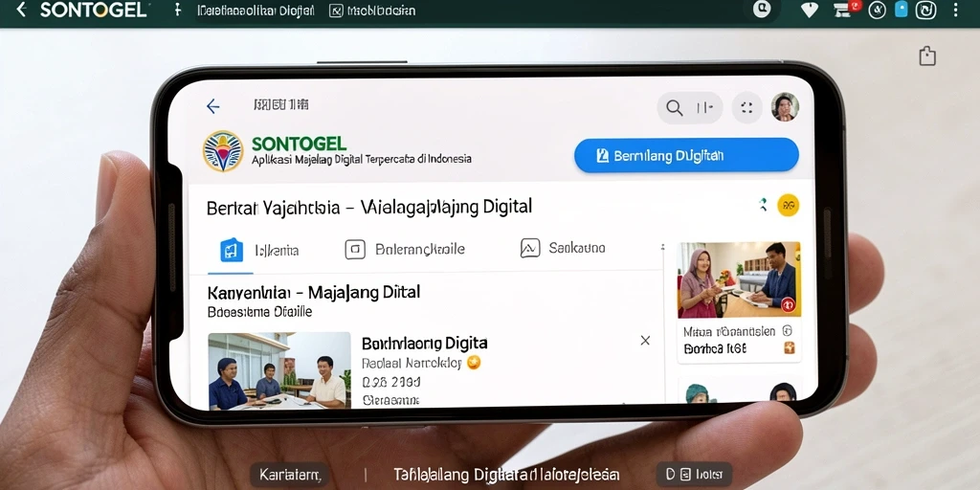Click the orange icon under sidebar photo
Screen dimensions: 980x490
tap(789, 348)
